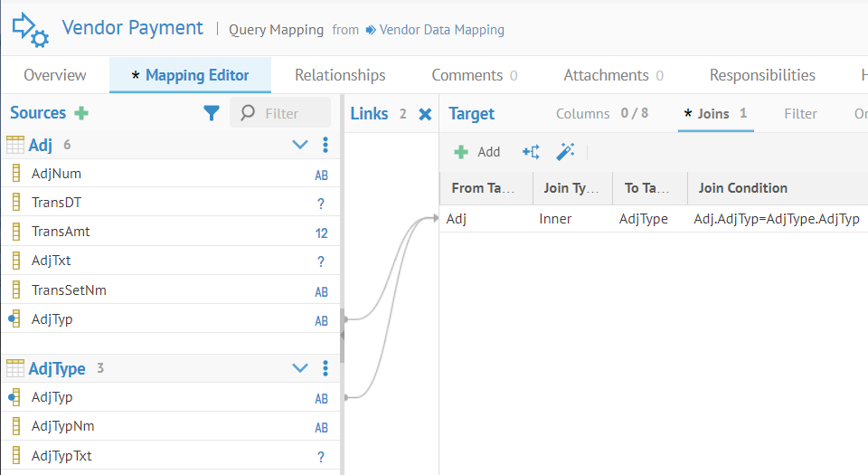Viewport: 868px width, 475px height.
Task: Collapse the AdjType source table chevron
Action: [x=300, y=368]
